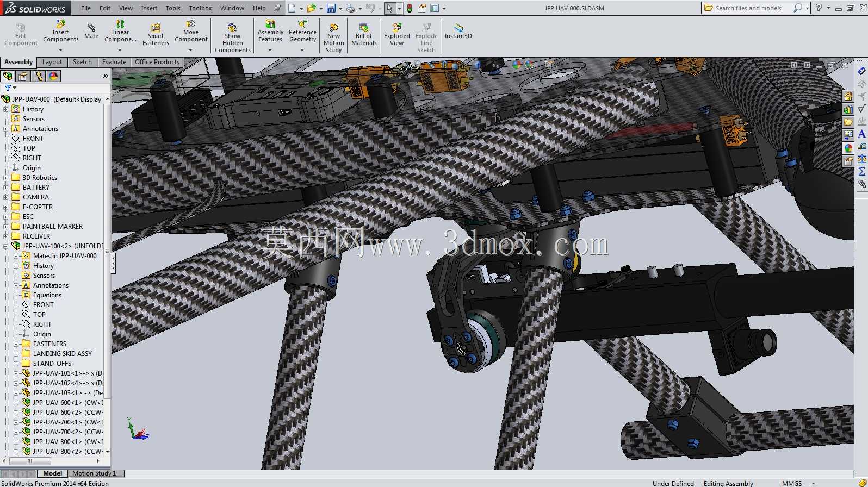Expand the PAINTBALL MARKER folder
The width and height of the screenshot is (868, 487).
point(6,227)
